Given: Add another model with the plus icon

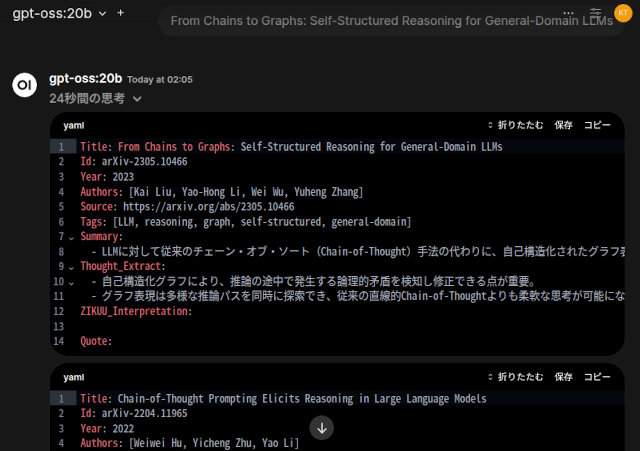Looking at the screenshot, I should 121,13.
